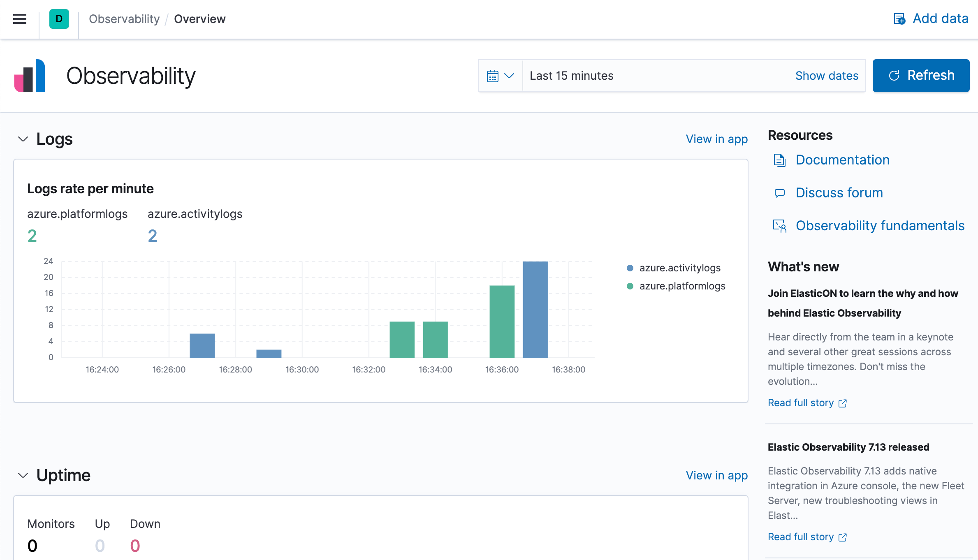Click the hamburger menu icon

pos(19,18)
